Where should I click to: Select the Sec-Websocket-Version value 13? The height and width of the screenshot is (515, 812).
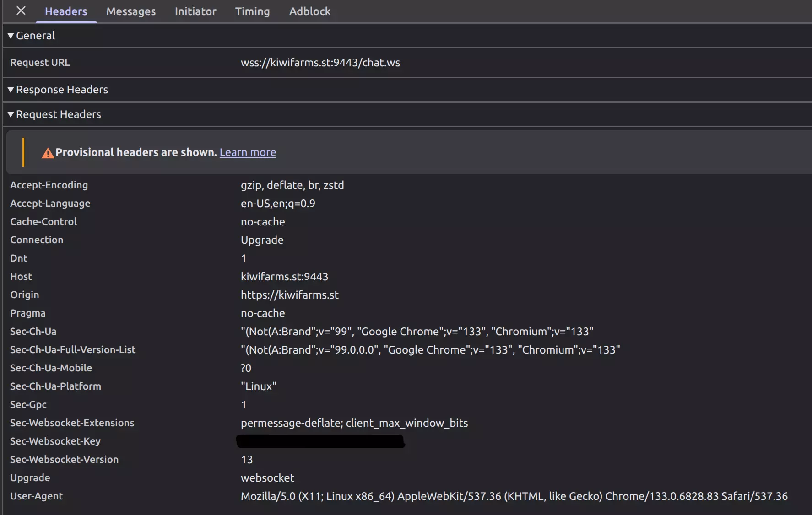tap(247, 460)
